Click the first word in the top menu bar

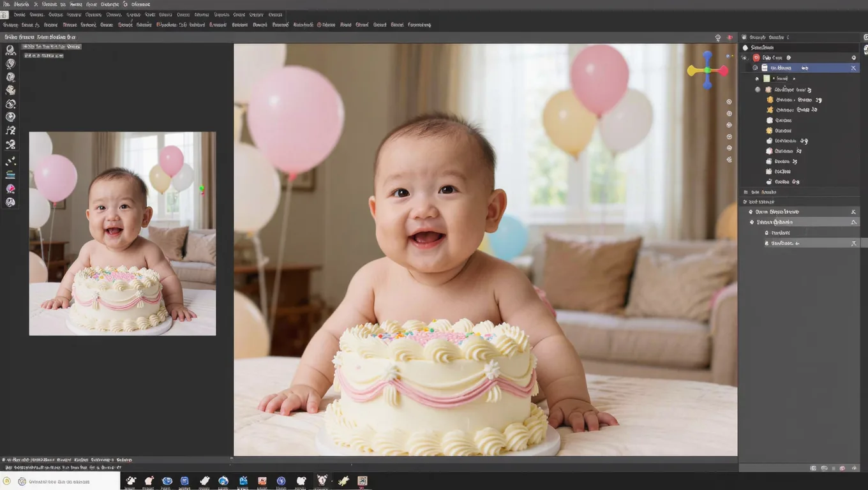pos(6,4)
